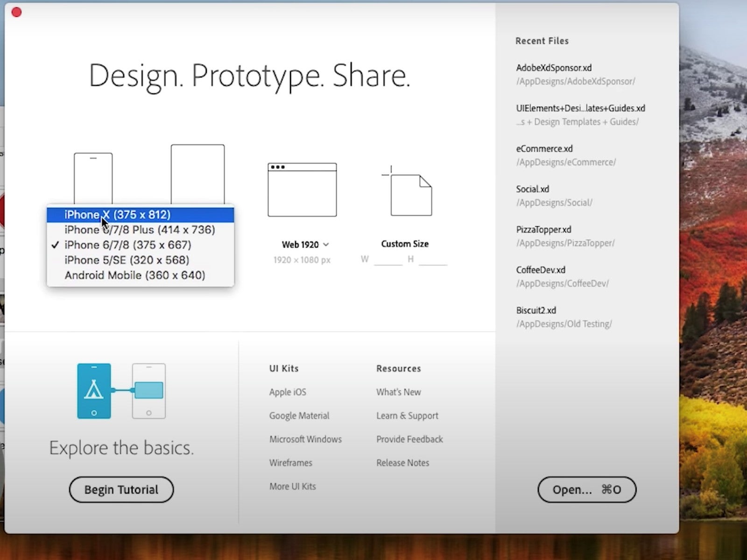Click the Provide Feedback link
Viewport: 747px width, 560px height.
[x=409, y=439]
